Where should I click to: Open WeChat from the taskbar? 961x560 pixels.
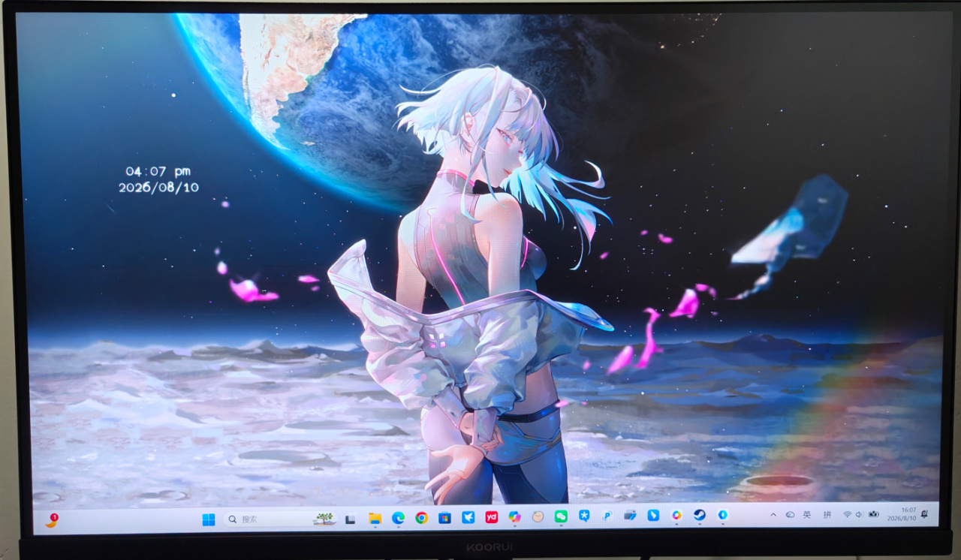point(561,516)
